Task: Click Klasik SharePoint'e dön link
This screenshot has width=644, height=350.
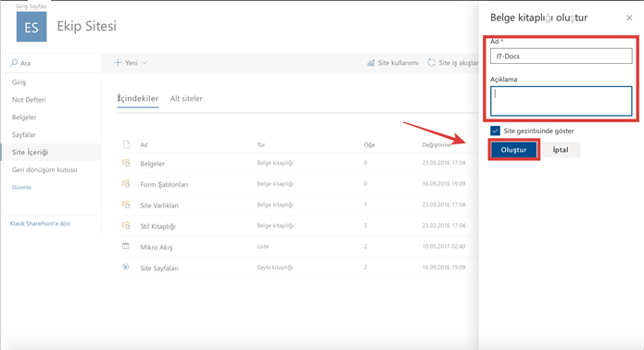Action: [x=40, y=224]
